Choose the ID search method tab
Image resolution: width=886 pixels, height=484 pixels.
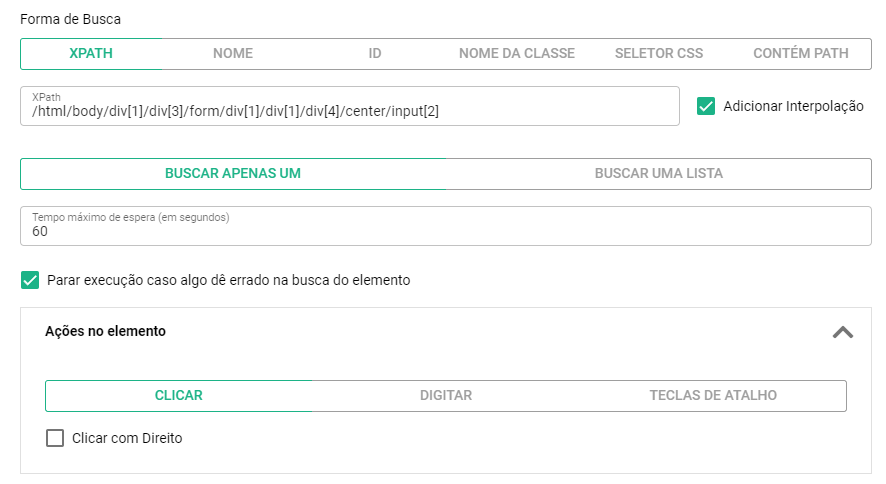click(x=375, y=54)
